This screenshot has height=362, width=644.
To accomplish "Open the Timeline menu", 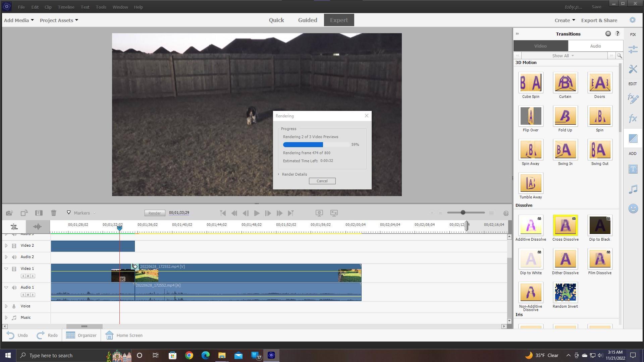I will click(x=66, y=7).
